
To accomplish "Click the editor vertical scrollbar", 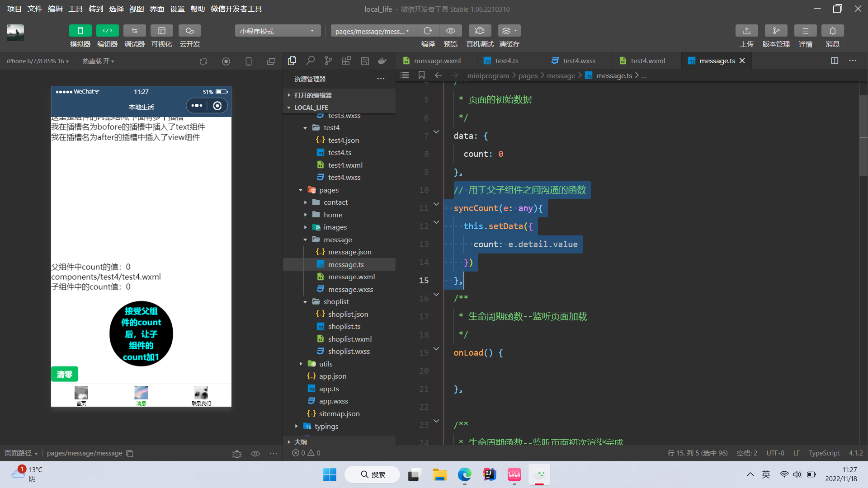I will pos(863,136).
